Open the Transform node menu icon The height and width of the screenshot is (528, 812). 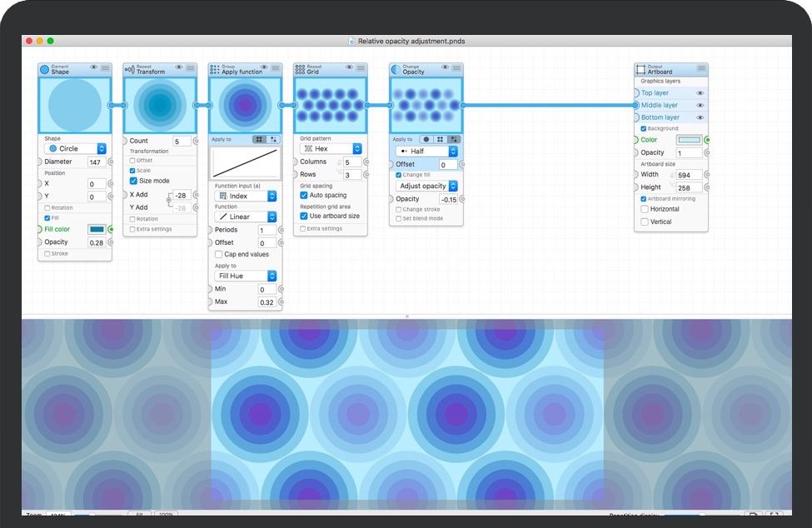(191, 67)
